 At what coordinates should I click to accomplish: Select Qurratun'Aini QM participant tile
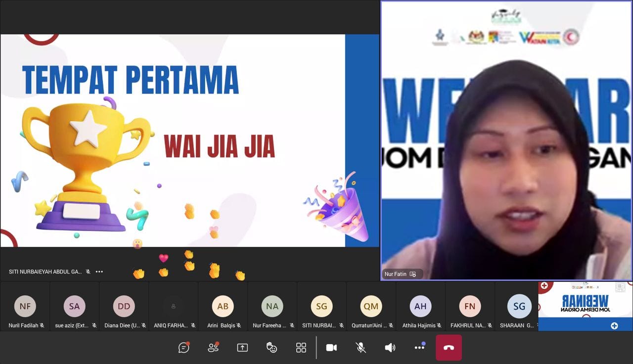[x=371, y=306]
